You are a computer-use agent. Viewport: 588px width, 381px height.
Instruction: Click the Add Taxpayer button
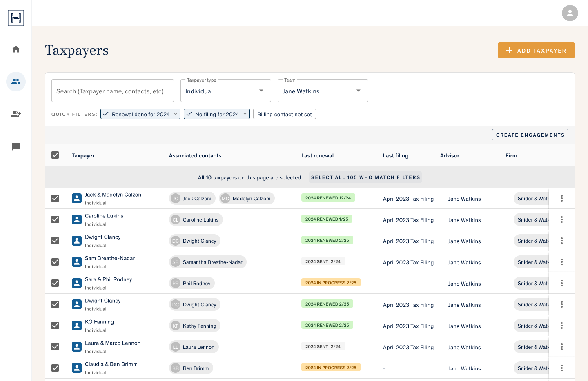pos(536,50)
